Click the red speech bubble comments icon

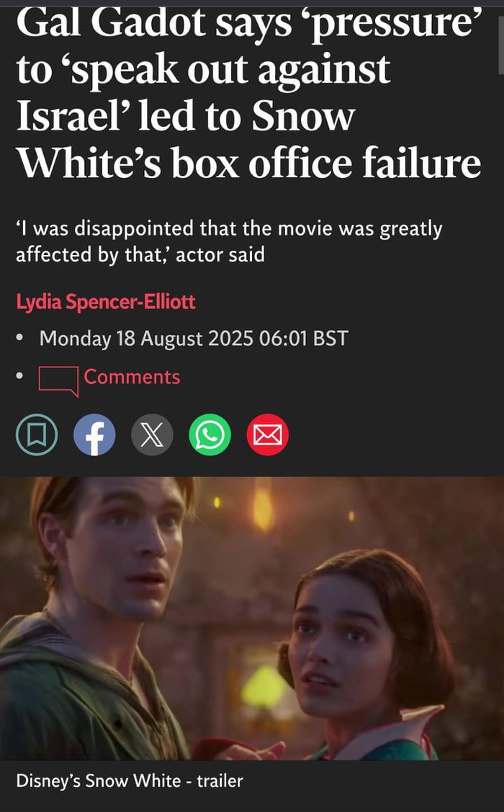(58, 380)
